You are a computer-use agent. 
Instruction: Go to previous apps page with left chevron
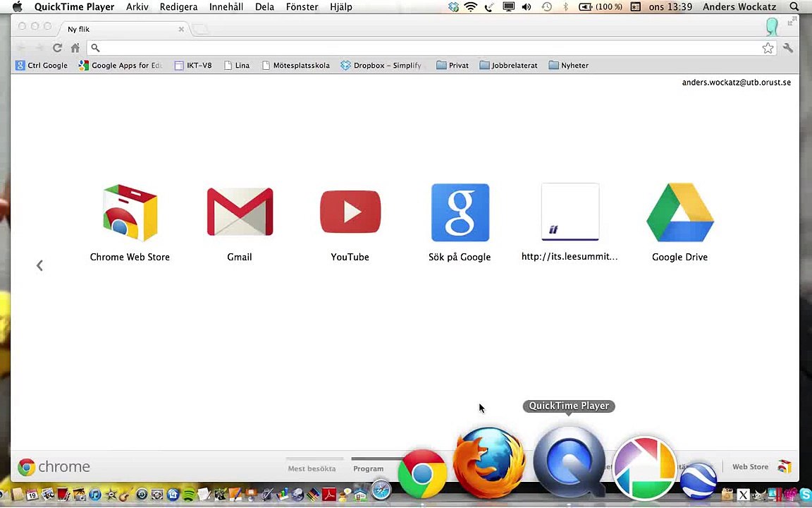[x=39, y=265]
